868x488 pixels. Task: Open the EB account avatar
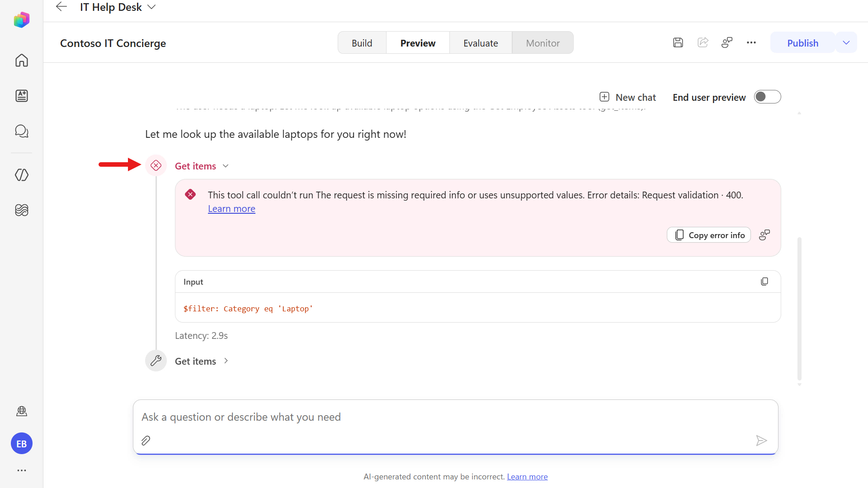tap(21, 444)
